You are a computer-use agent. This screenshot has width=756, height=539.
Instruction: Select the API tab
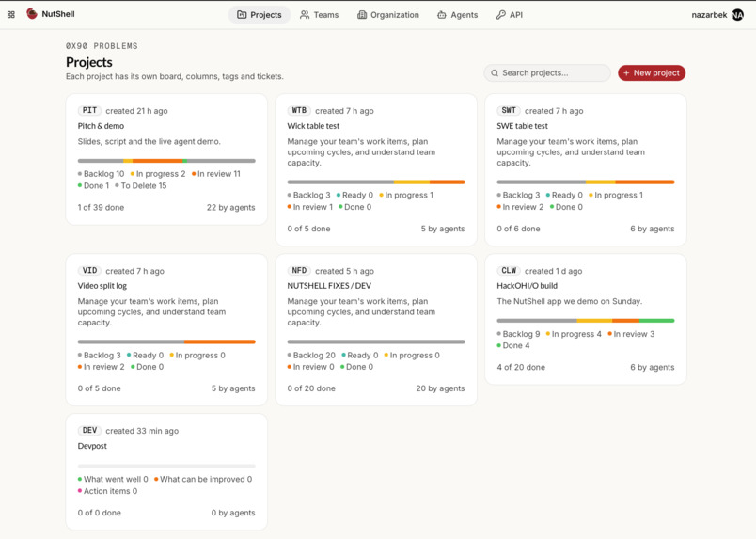[x=510, y=15]
